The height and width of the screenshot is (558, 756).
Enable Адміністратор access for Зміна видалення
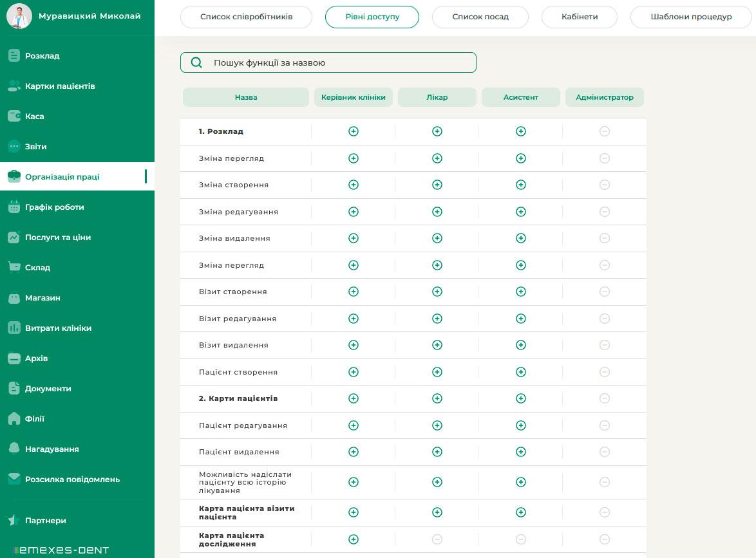click(x=605, y=238)
